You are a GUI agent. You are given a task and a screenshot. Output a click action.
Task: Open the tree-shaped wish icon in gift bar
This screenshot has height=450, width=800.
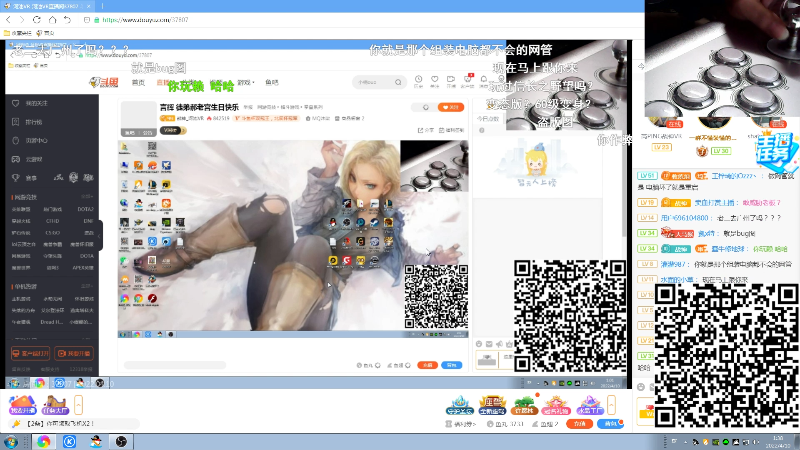(x=524, y=405)
